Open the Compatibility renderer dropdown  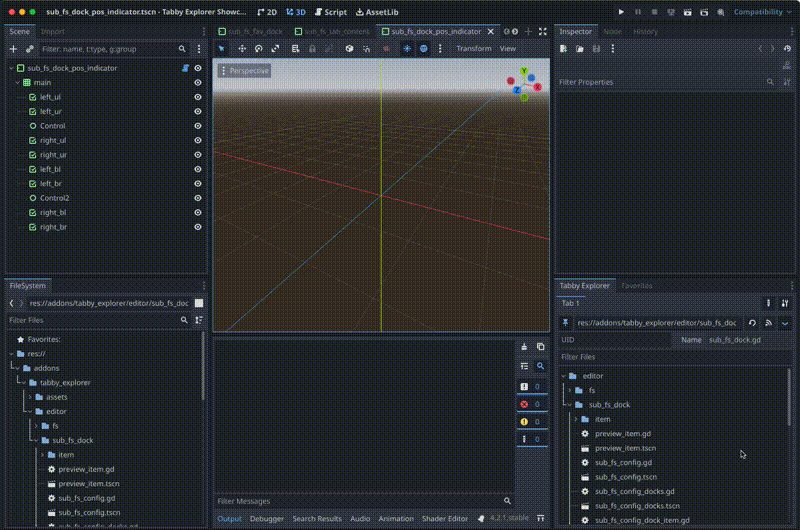coord(764,12)
